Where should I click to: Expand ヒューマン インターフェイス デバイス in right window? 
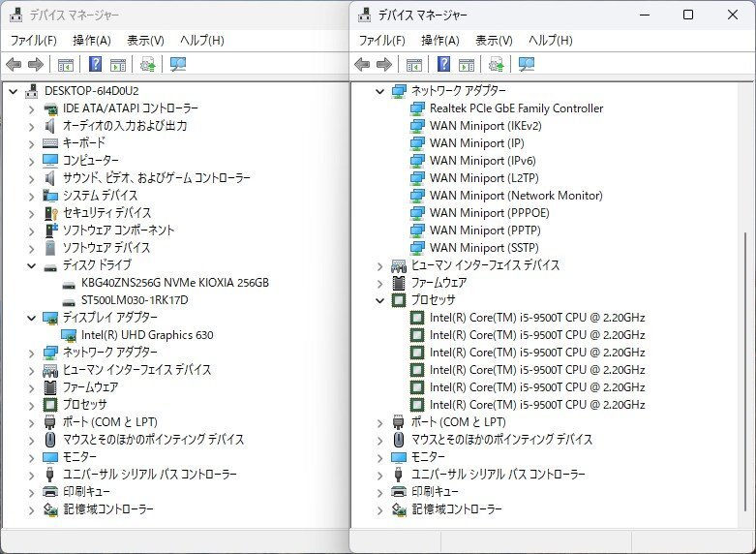[x=379, y=266]
